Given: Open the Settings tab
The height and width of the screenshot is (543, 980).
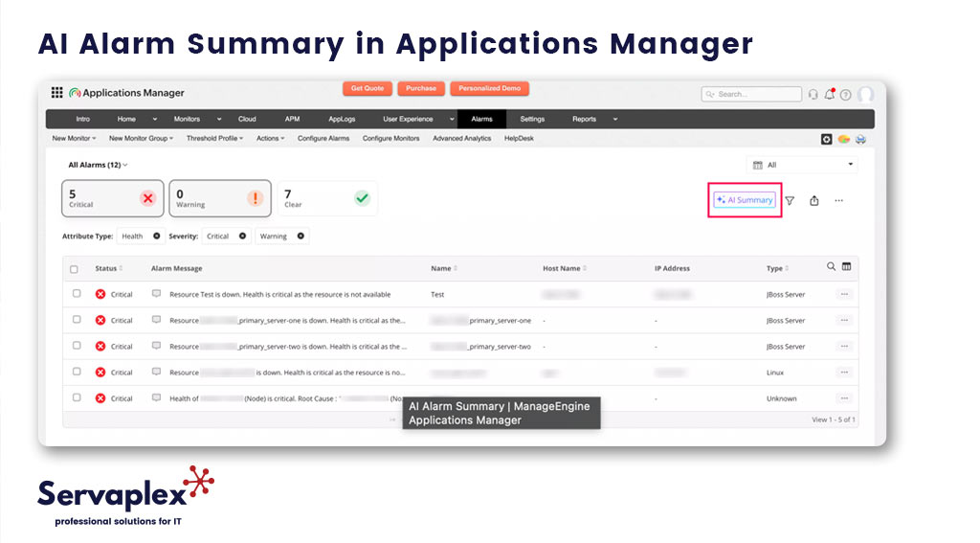Looking at the screenshot, I should [532, 119].
